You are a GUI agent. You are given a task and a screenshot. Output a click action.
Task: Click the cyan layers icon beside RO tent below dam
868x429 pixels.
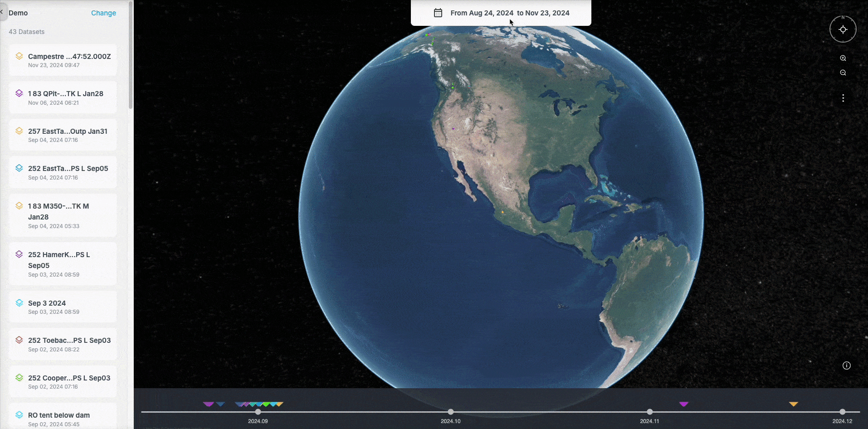point(19,415)
